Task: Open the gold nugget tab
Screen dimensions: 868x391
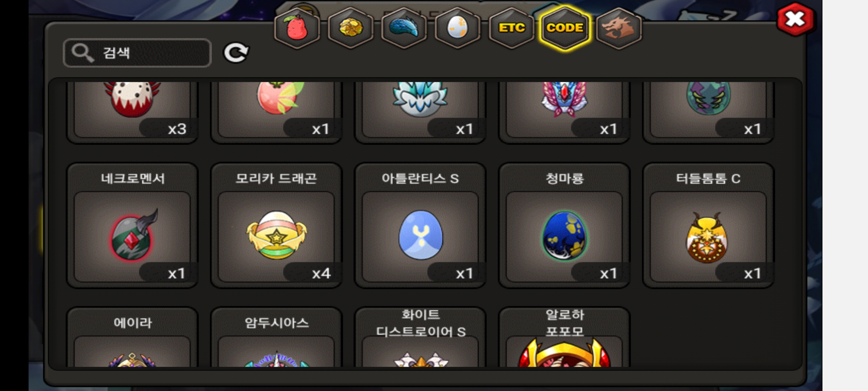Action: pos(350,28)
